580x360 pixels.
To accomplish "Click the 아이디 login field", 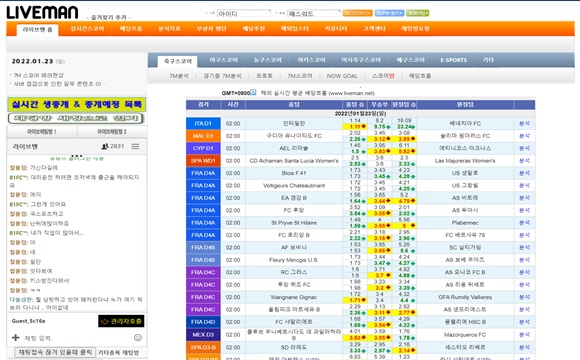I will pyautogui.click(x=244, y=13).
